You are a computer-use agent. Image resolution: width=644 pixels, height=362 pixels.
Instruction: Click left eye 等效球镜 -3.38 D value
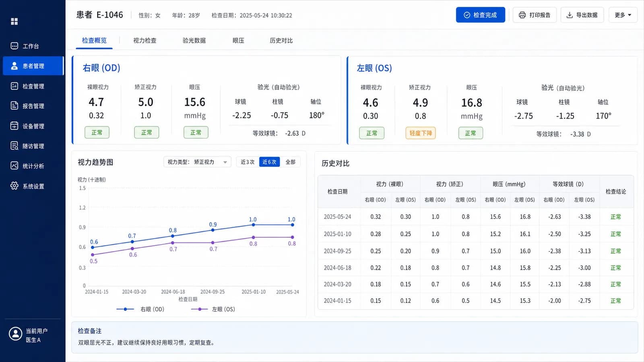pos(580,134)
